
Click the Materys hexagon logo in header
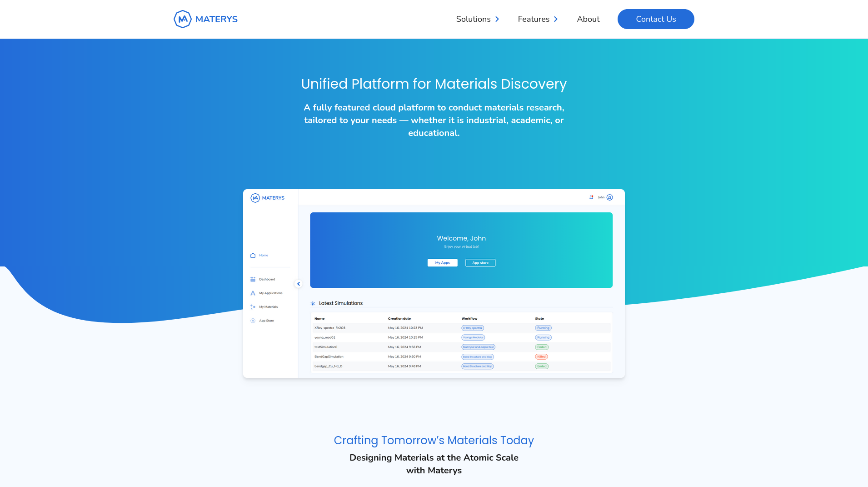pyautogui.click(x=182, y=19)
